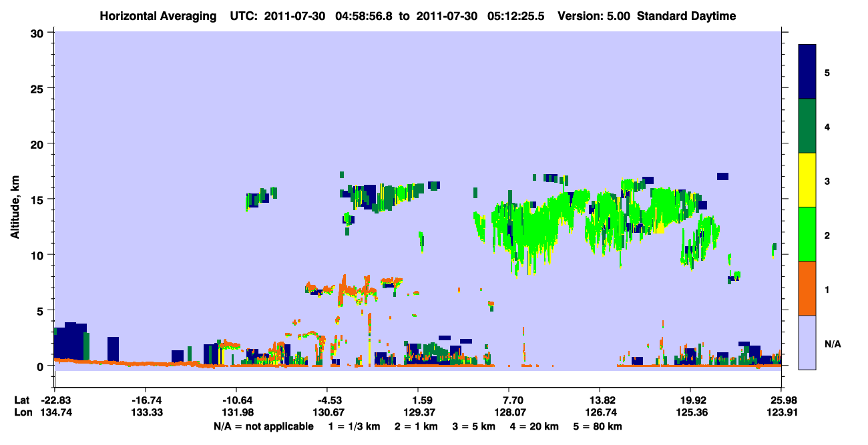Screen dimensions: 868x445
Task: Click the orange color bar segment labeled 1
Action: pos(807,288)
